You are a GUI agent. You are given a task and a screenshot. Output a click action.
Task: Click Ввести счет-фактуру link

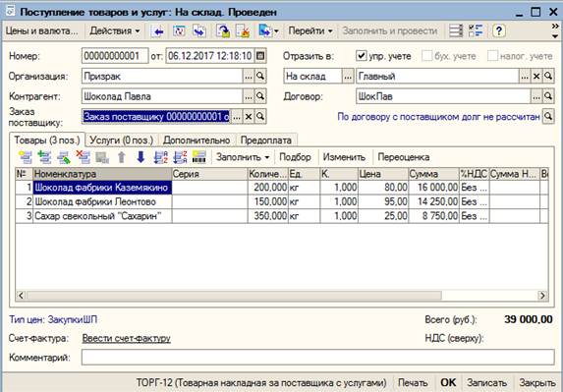127,338
